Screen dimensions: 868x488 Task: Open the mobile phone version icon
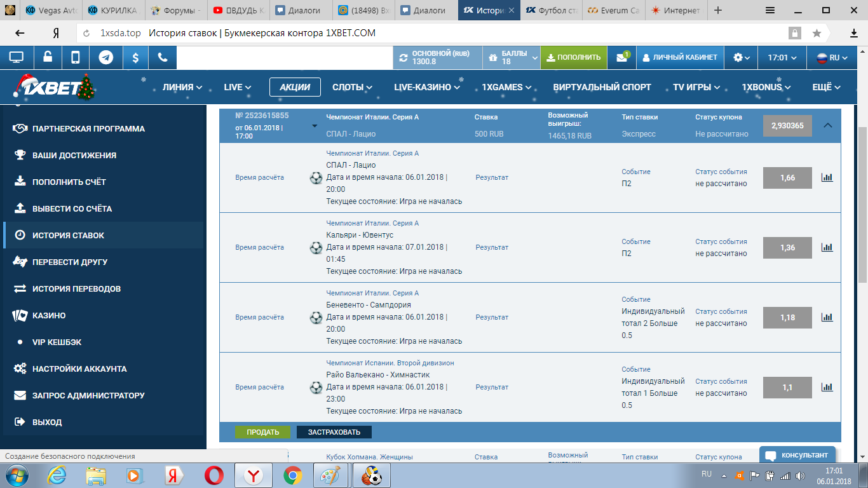point(76,57)
